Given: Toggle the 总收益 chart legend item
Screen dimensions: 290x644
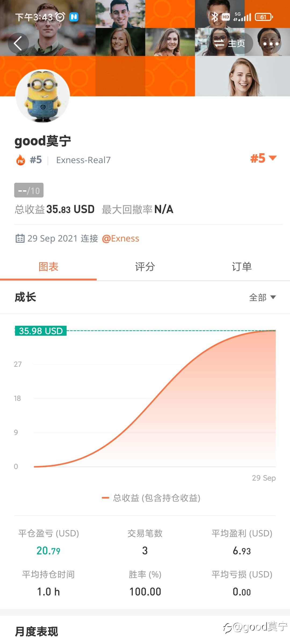Looking at the screenshot, I should (151, 498).
